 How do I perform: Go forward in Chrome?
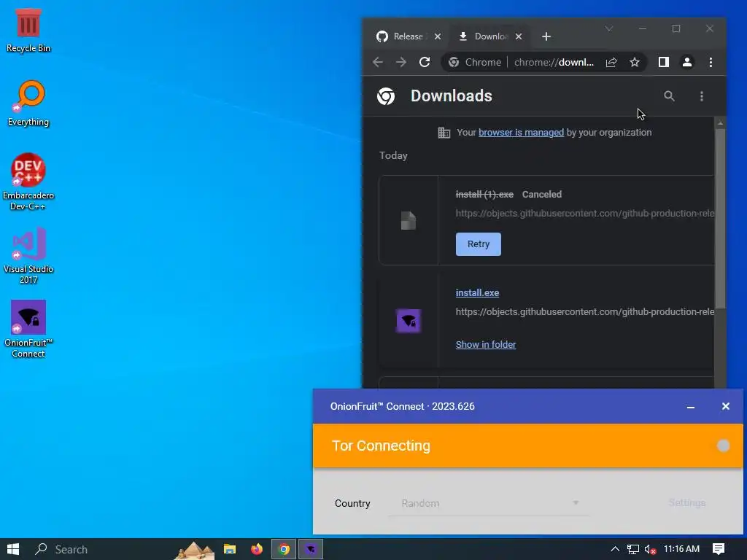click(401, 63)
